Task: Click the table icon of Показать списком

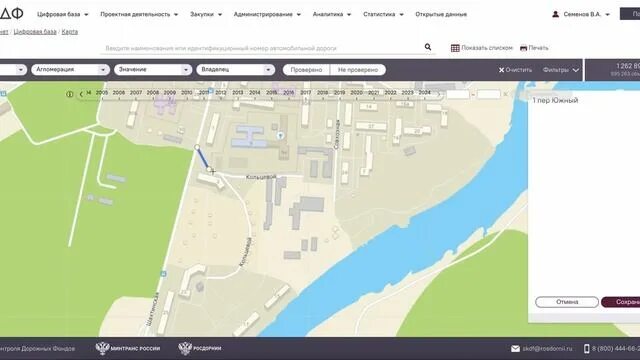Action: 455,48
